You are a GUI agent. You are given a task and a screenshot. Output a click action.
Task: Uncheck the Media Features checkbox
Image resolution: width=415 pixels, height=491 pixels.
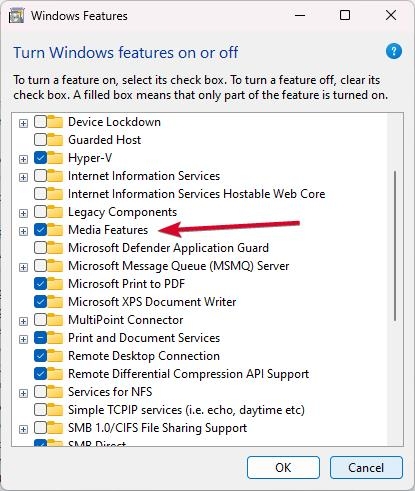(40, 230)
